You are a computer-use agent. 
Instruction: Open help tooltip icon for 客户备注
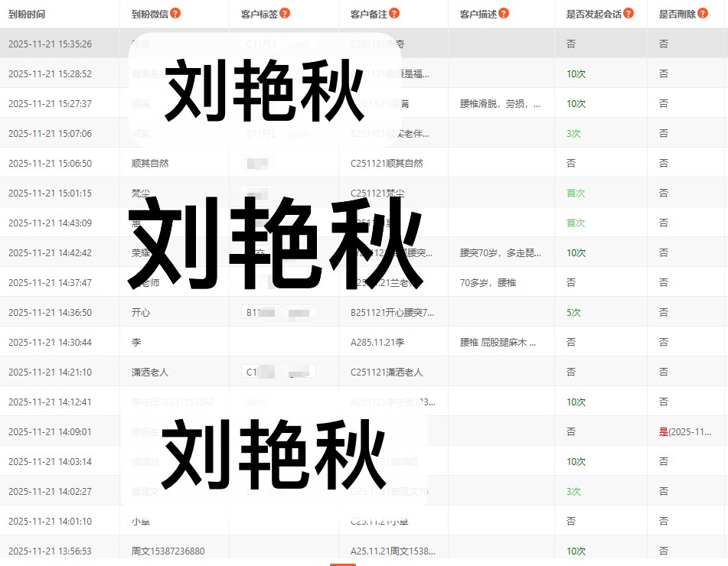[x=394, y=13]
